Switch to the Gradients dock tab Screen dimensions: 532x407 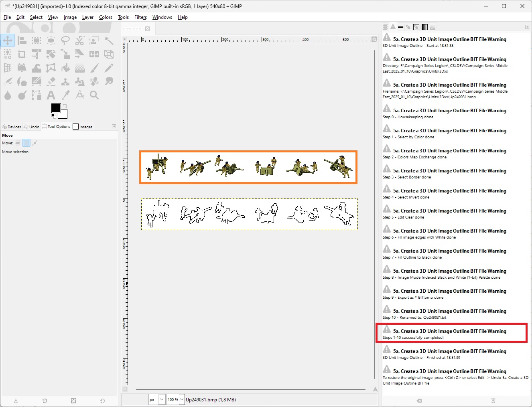(x=424, y=27)
